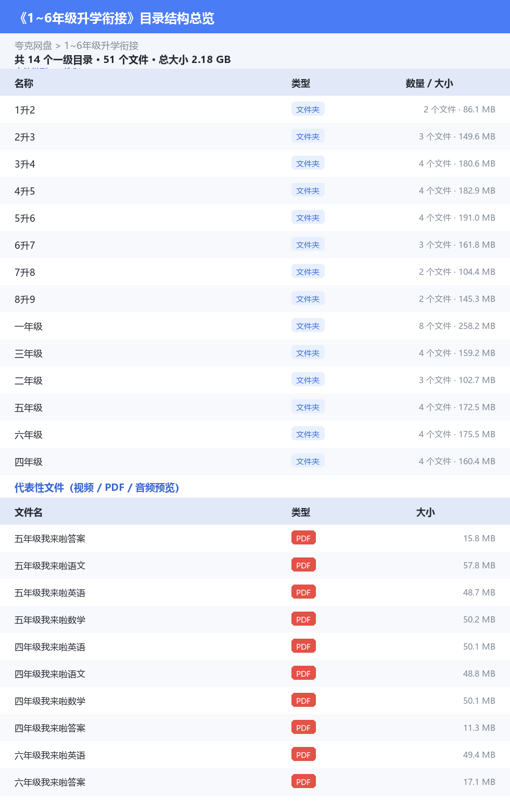Click the 文件夹 tag in the 六年级 row
The width and height of the screenshot is (510, 812).
(x=308, y=434)
